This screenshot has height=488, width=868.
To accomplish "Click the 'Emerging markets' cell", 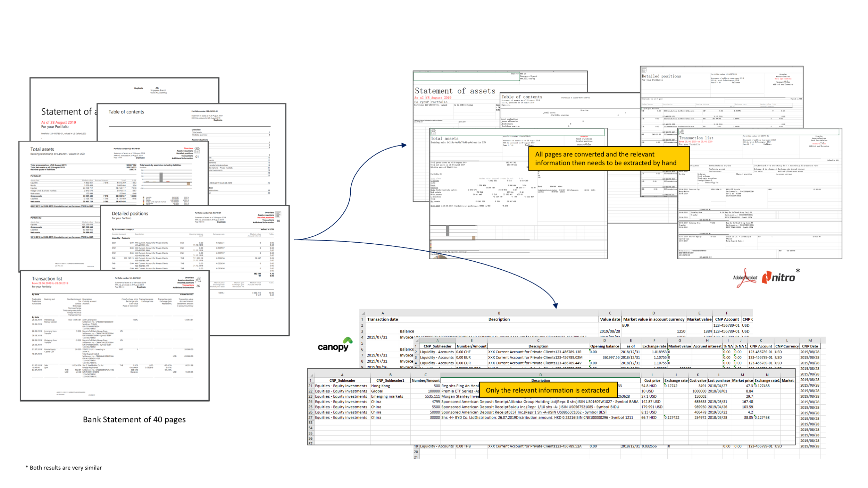I will 387,396.
